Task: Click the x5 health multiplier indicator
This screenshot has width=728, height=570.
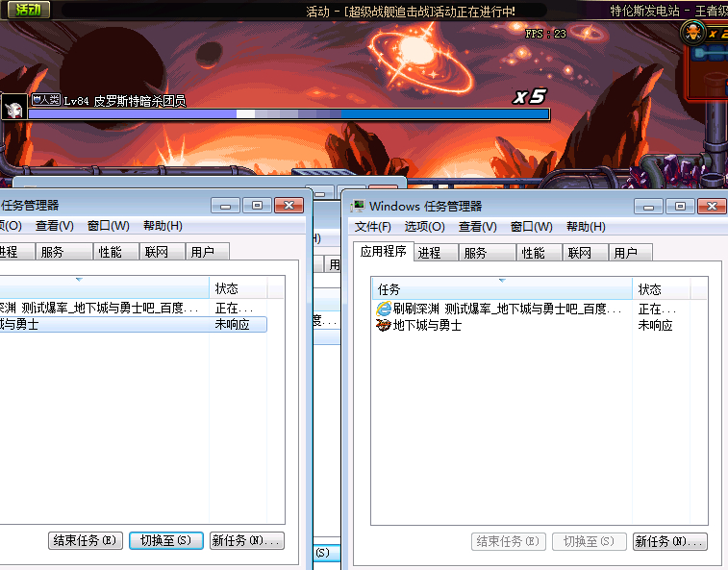Action: coord(530,96)
